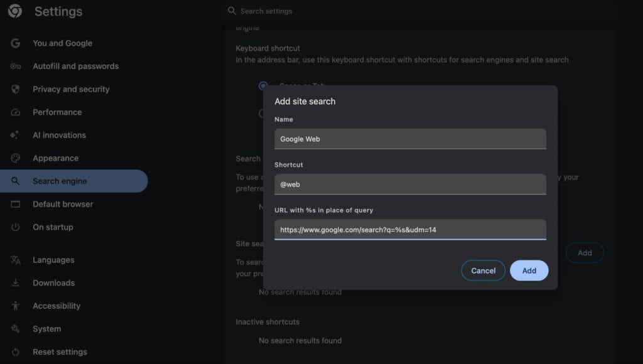Click the Default browser window icon

15,203
